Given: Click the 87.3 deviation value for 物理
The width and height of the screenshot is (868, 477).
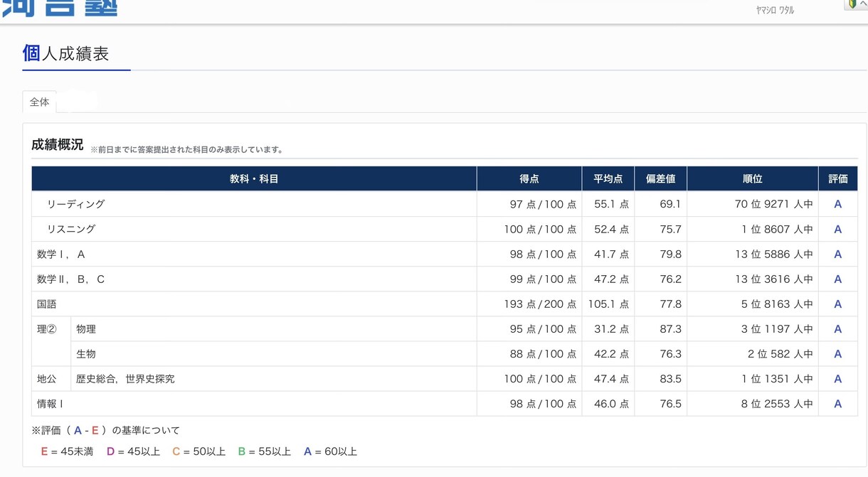Looking at the screenshot, I should (x=670, y=329).
